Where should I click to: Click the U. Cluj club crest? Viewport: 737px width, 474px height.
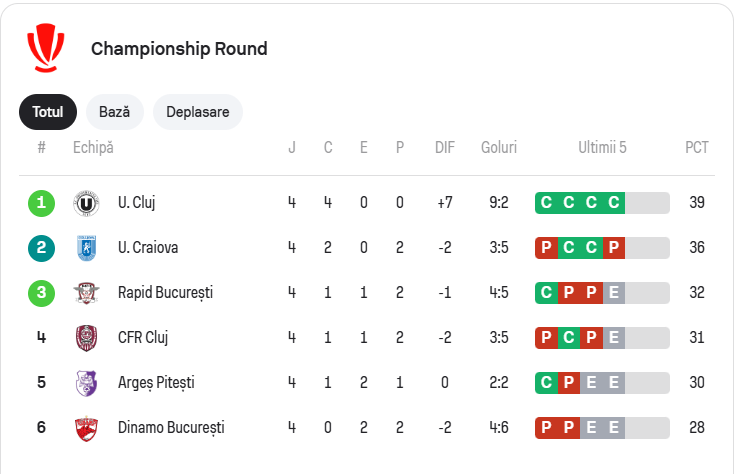click(87, 203)
